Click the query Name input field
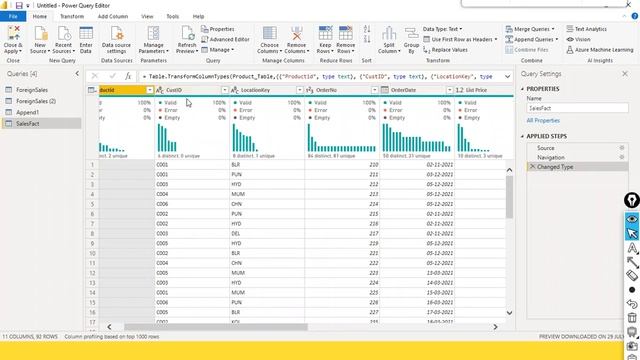The width and height of the screenshot is (640, 360). pyautogui.click(x=577, y=108)
